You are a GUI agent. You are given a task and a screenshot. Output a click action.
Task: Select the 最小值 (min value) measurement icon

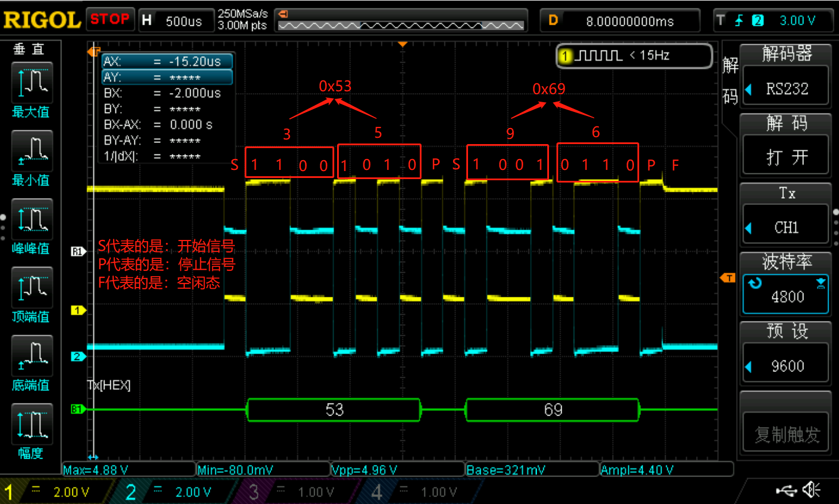point(32,151)
